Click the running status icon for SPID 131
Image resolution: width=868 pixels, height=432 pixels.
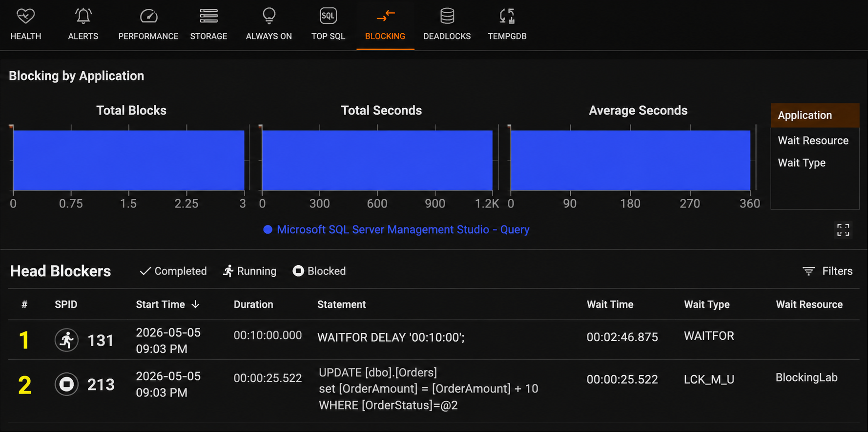click(66, 340)
